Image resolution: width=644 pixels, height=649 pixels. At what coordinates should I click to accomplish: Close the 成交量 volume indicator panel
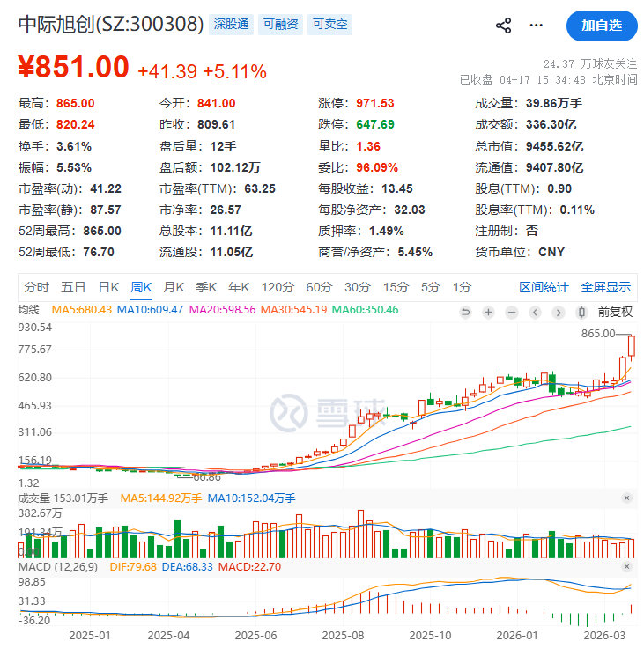point(626,498)
